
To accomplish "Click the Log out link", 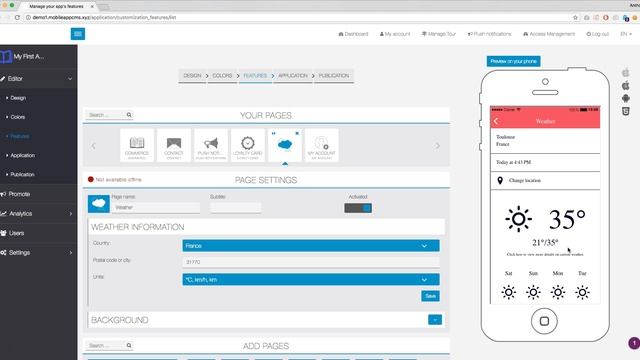I will tap(598, 34).
